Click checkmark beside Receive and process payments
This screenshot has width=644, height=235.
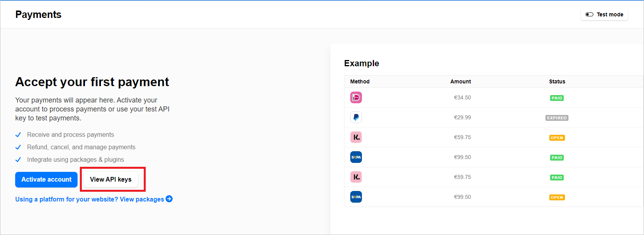coord(18,135)
